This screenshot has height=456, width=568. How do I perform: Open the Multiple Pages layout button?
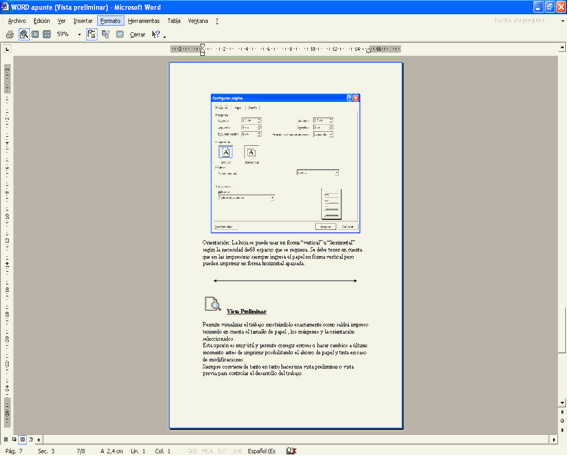[47, 34]
